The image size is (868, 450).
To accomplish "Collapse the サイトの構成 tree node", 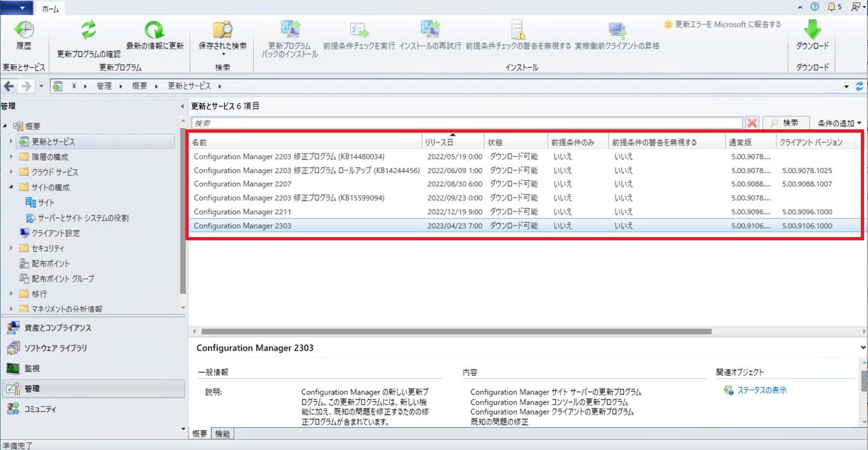I will 11,187.
